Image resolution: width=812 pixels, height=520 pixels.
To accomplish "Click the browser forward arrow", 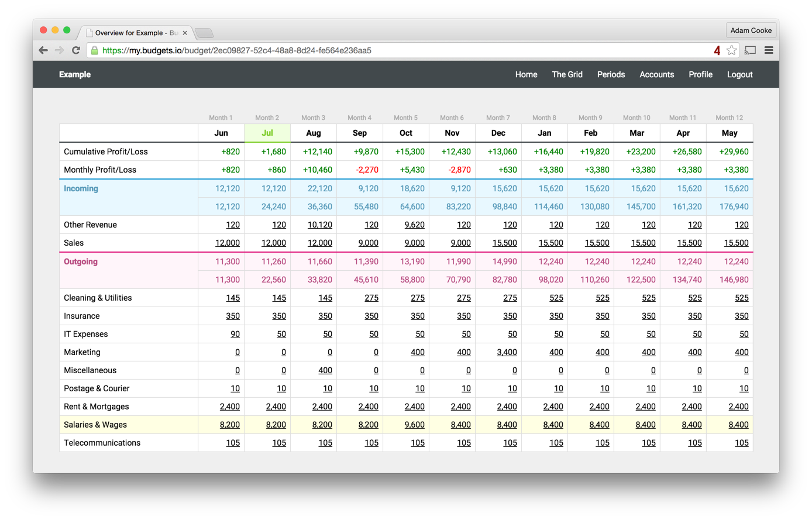I will pos(59,50).
